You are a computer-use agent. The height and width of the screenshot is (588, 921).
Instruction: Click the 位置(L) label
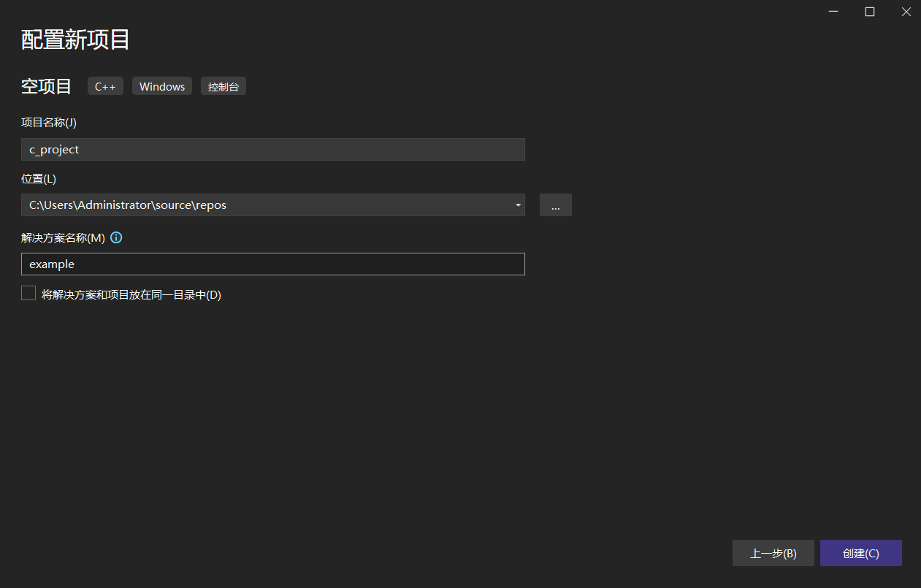click(x=39, y=178)
